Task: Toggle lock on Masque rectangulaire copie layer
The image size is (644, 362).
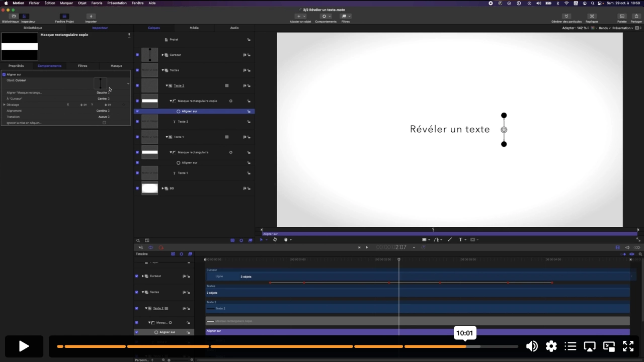Action: [x=249, y=101]
